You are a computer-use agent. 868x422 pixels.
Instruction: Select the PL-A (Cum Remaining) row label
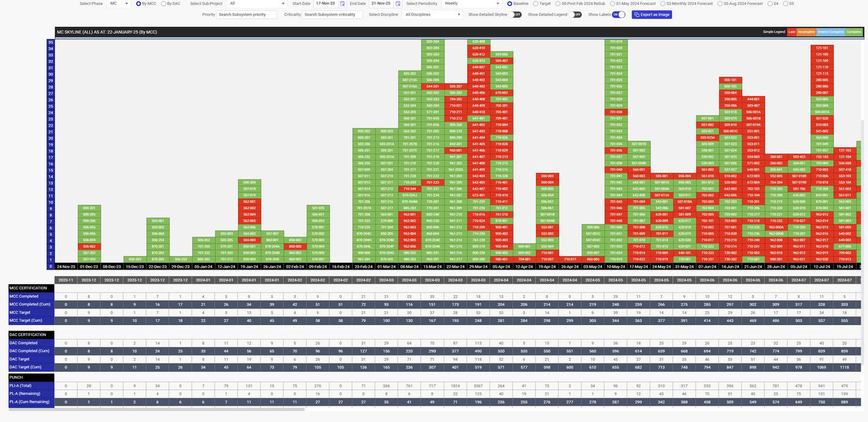31,402
